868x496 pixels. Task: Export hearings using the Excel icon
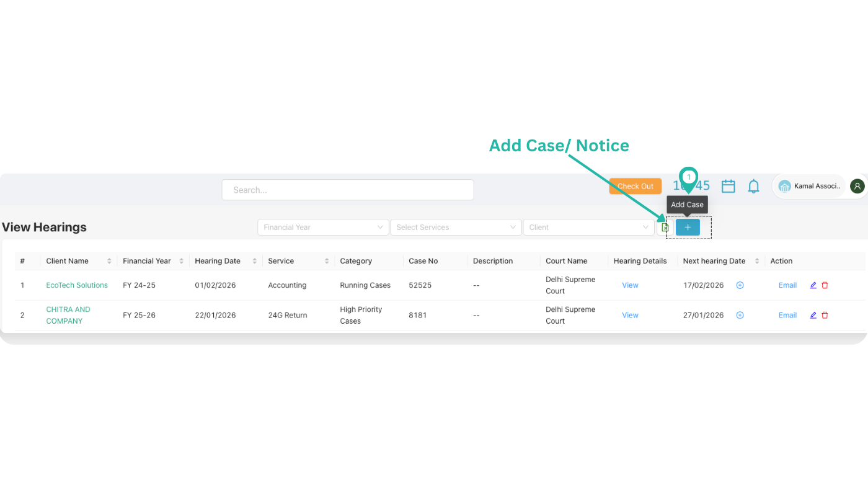(665, 228)
